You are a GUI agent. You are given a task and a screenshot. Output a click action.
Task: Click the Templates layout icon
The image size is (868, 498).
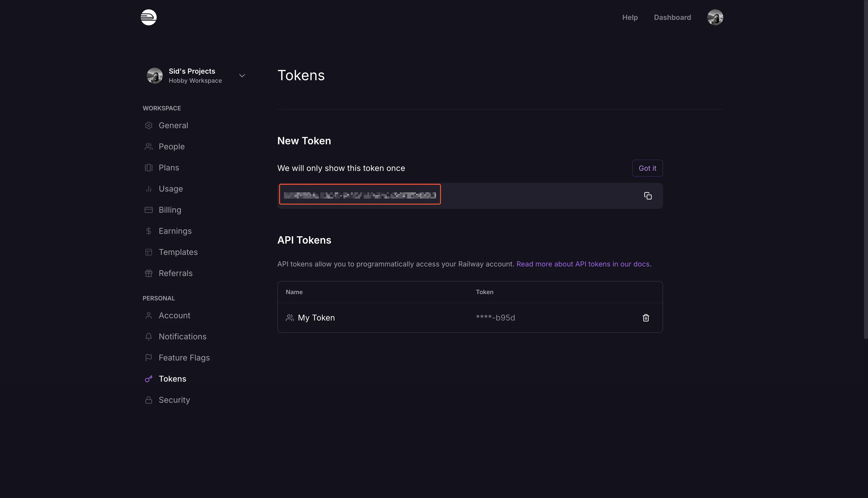(x=148, y=252)
